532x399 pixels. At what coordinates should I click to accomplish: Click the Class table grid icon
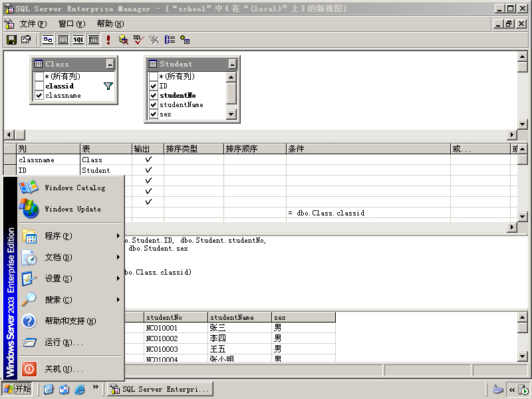[x=39, y=64]
